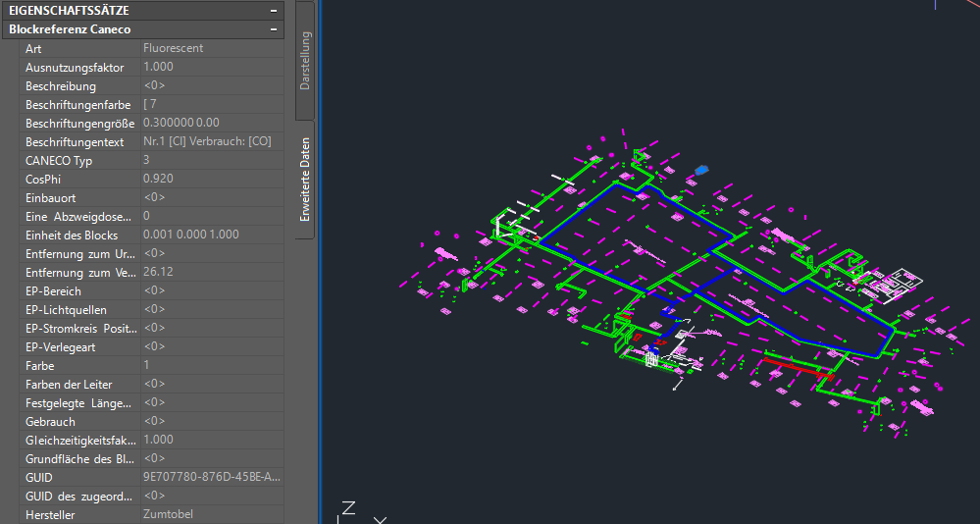Click the Art value Fluorescent
The height and width of the screenshot is (524, 980).
173,48
